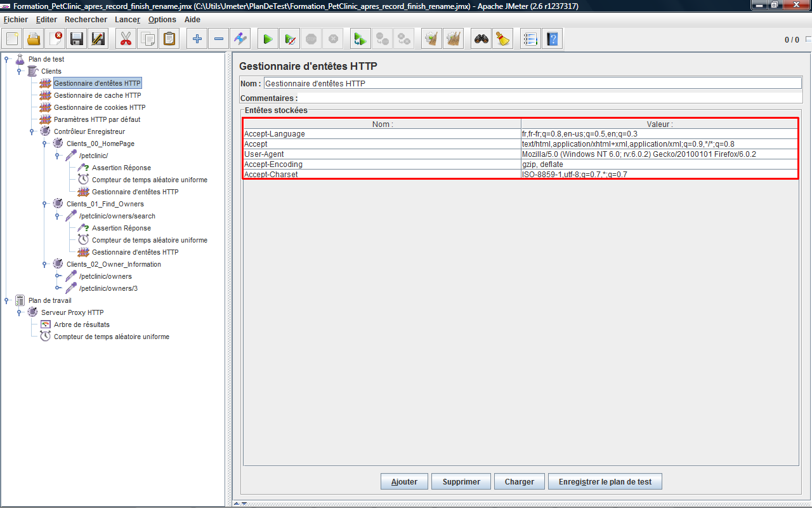Click the Supprimer button
The height and width of the screenshot is (508, 812).
click(461, 482)
